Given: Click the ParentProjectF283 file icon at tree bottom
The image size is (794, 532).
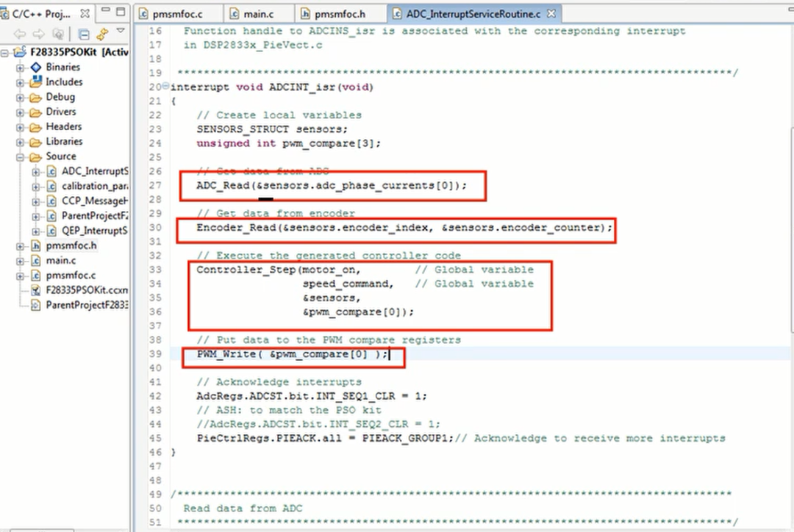Looking at the screenshot, I should coord(36,305).
